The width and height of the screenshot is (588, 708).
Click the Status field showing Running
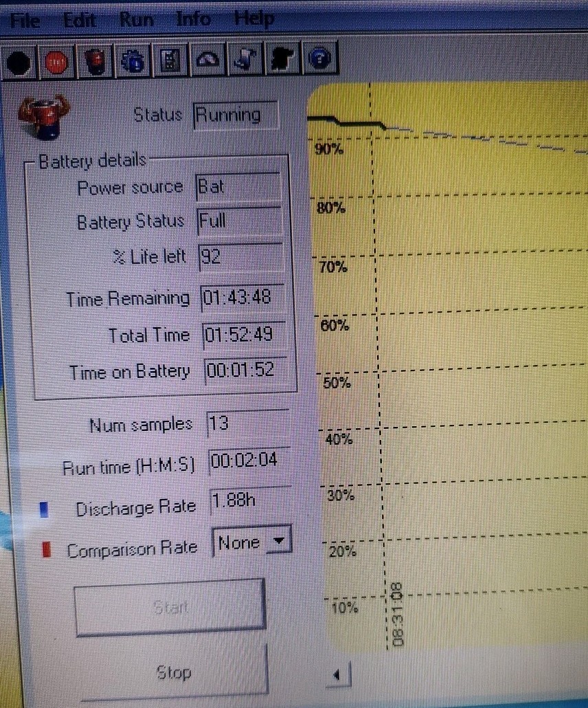(x=235, y=115)
